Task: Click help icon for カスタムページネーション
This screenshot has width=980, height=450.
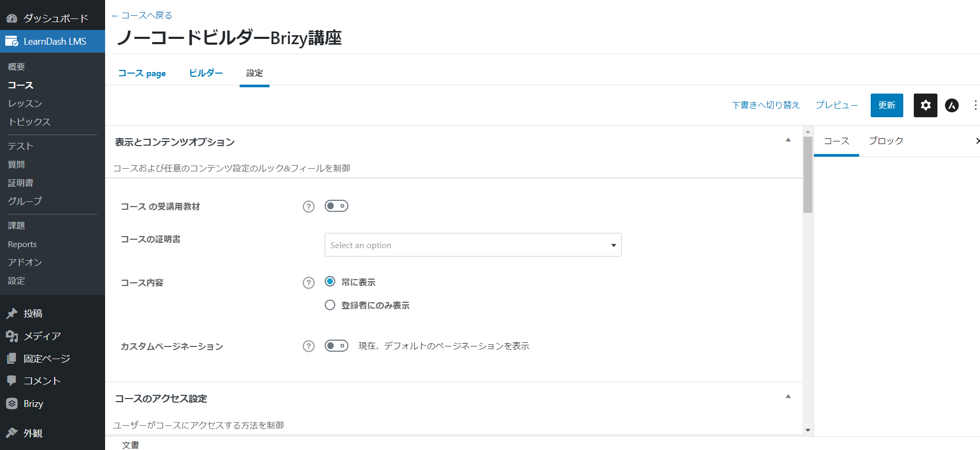Action: coord(308,346)
